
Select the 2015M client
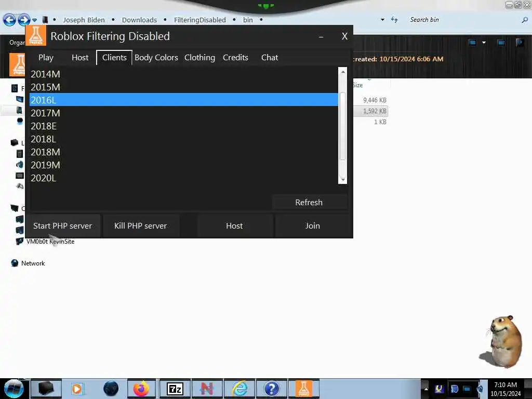(x=183, y=87)
